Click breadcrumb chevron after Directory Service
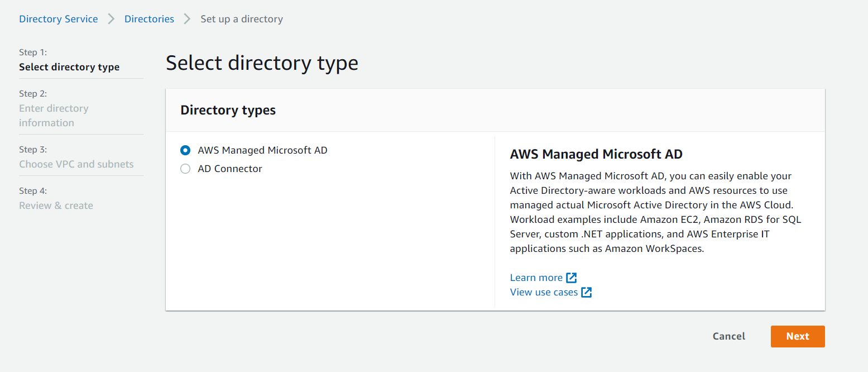The width and height of the screenshot is (868, 372). [111, 19]
